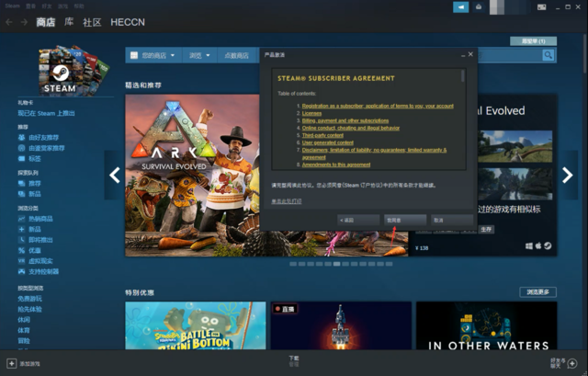588x376 pixels.
Task: Click 即将推出 upcoming clock icon
Action: click(x=22, y=239)
